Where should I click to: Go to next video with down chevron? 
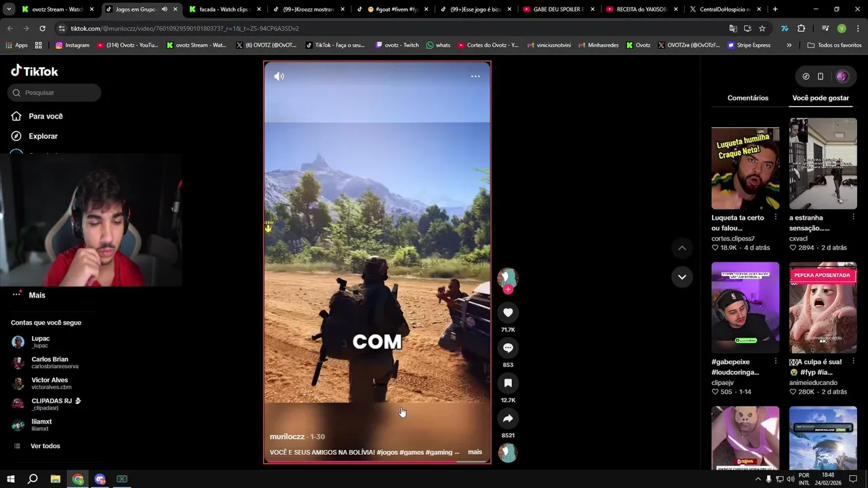pos(682,277)
